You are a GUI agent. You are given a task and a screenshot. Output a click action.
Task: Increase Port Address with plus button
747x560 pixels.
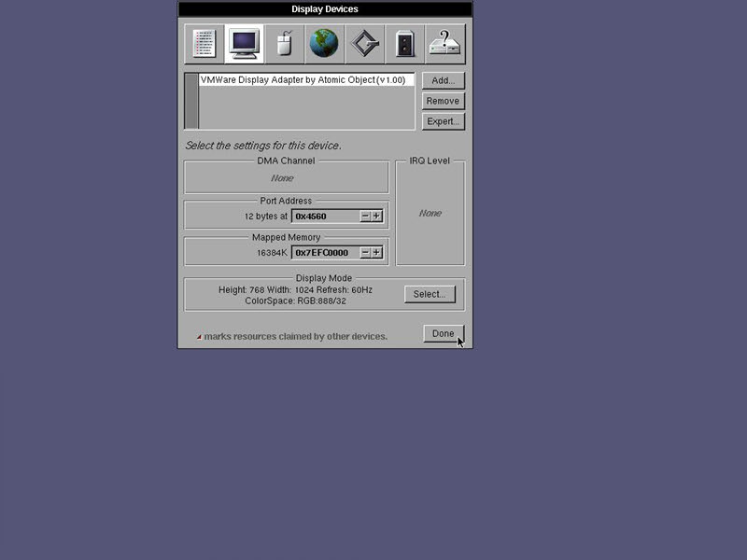(376, 217)
